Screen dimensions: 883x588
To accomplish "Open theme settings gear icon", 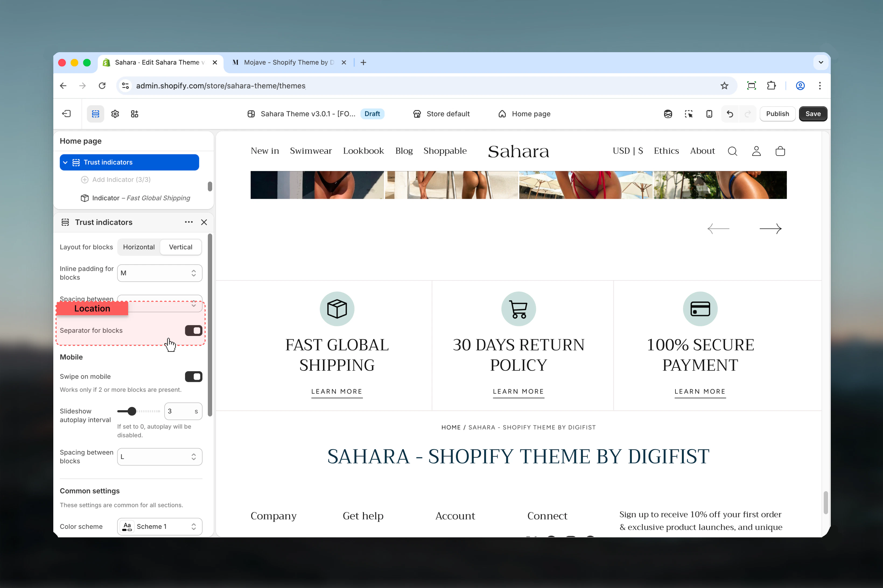I will pos(115,114).
